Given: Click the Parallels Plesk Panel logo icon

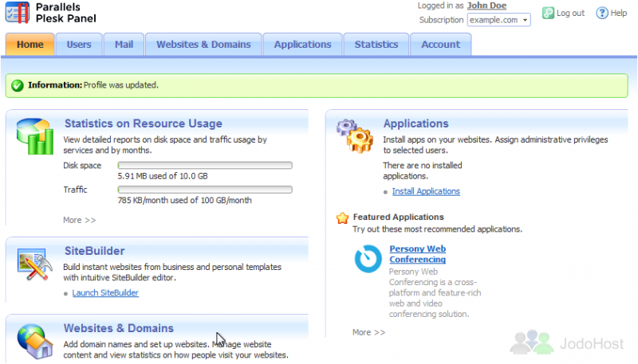Looking at the screenshot, I should point(18,13).
